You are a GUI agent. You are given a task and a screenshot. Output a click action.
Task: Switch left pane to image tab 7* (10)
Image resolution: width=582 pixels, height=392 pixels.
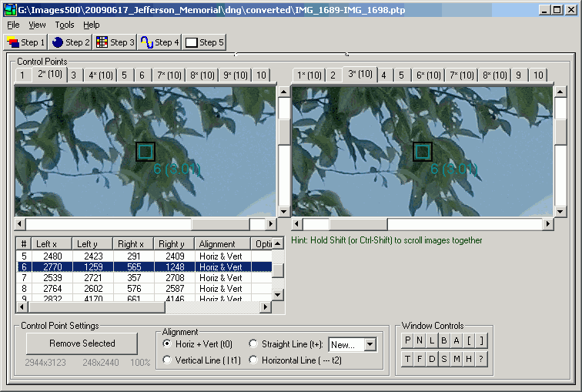tap(169, 75)
